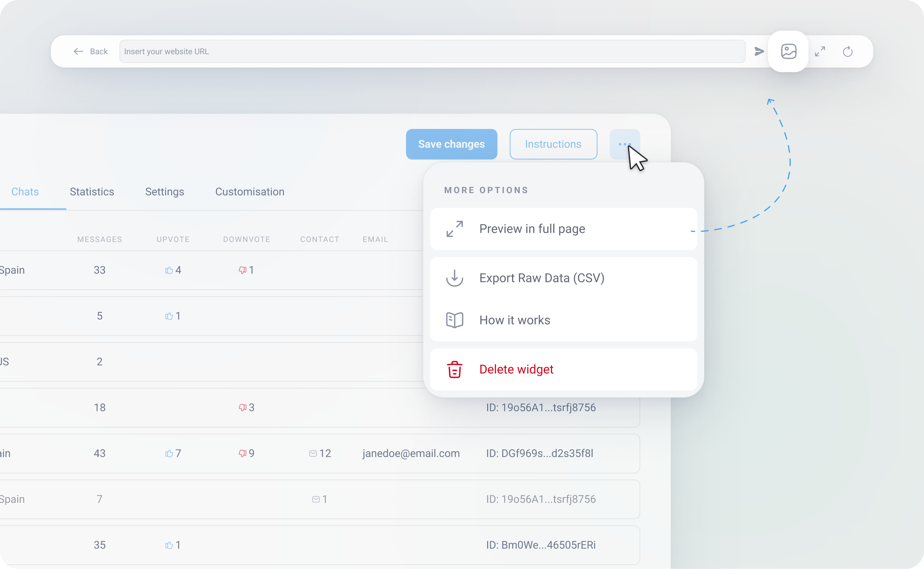Image resolution: width=924 pixels, height=569 pixels.
Task: Click the Instructions button
Action: pos(553,144)
